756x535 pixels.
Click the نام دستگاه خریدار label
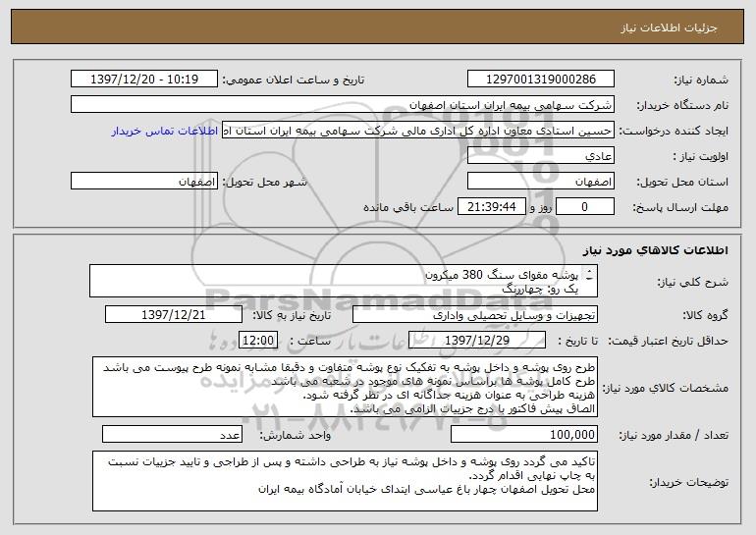click(x=682, y=106)
